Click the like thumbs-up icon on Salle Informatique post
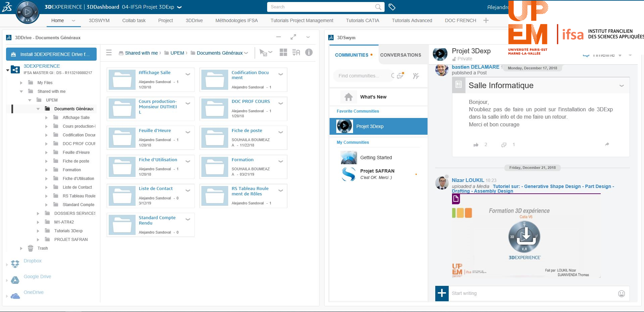 pyautogui.click(x=476, y=145)
